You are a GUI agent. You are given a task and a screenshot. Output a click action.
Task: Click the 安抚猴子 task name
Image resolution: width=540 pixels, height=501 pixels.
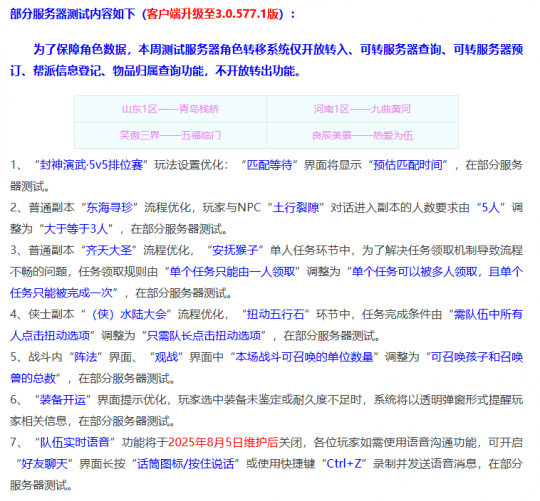tap(235, 250)
